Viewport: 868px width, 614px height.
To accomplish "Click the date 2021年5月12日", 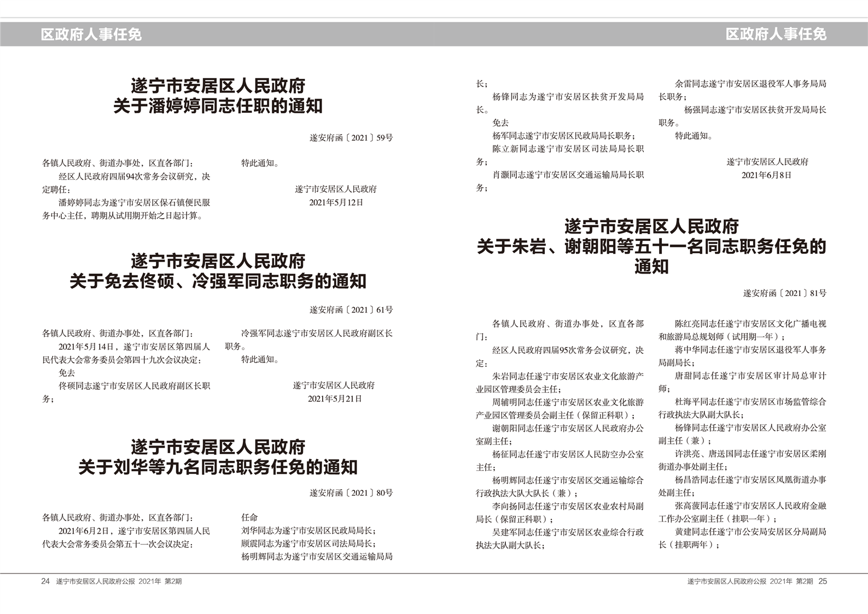I will pos(336,202).
